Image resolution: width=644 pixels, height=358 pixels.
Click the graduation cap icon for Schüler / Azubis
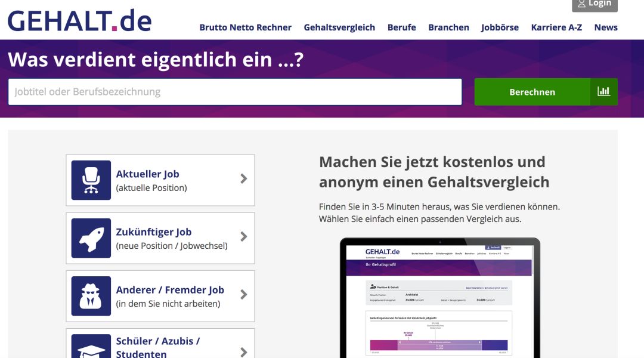point(91,346)
